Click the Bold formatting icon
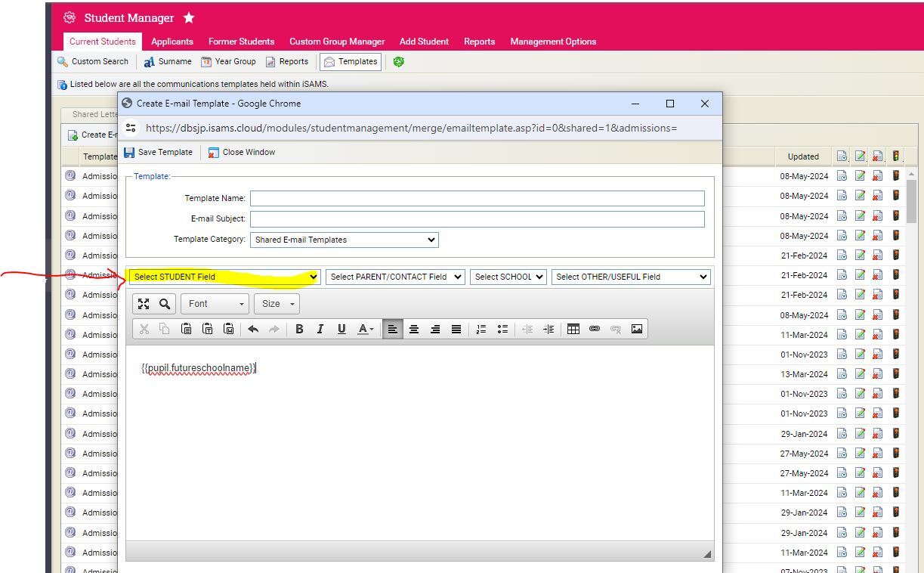 (x=299, y=329)
